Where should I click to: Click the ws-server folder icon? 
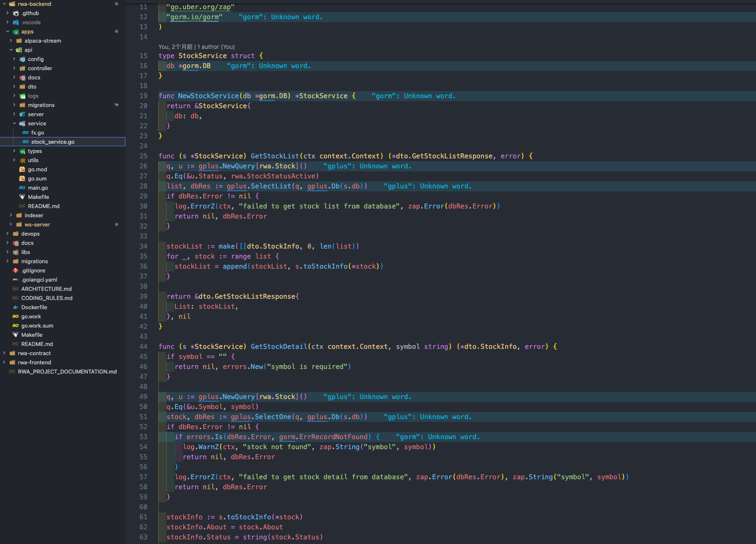click(x=19, y=224)
